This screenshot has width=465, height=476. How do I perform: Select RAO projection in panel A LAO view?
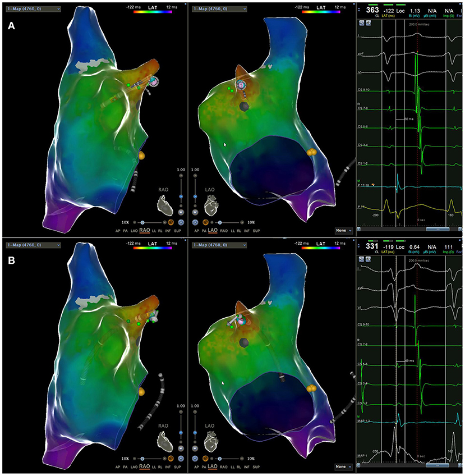(224, 231)
